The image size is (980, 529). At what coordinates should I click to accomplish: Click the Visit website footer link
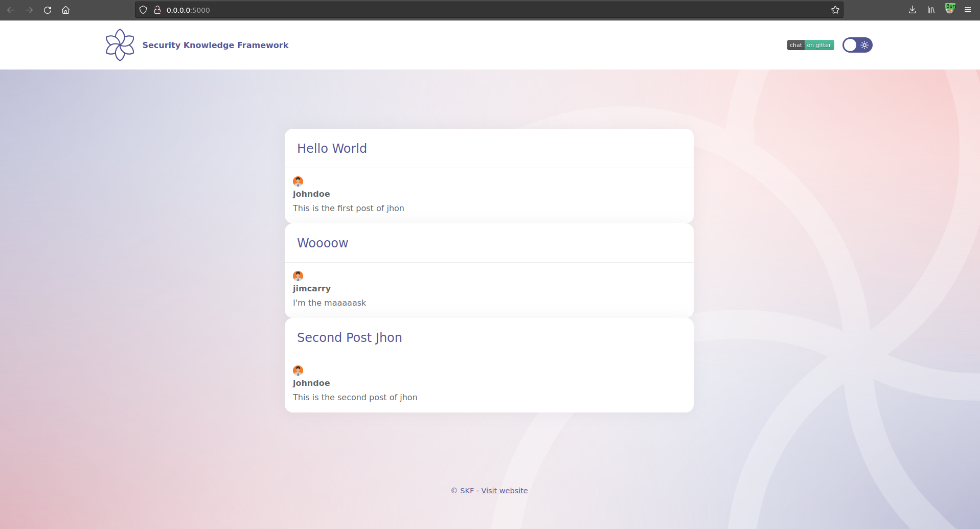[504, 491]
